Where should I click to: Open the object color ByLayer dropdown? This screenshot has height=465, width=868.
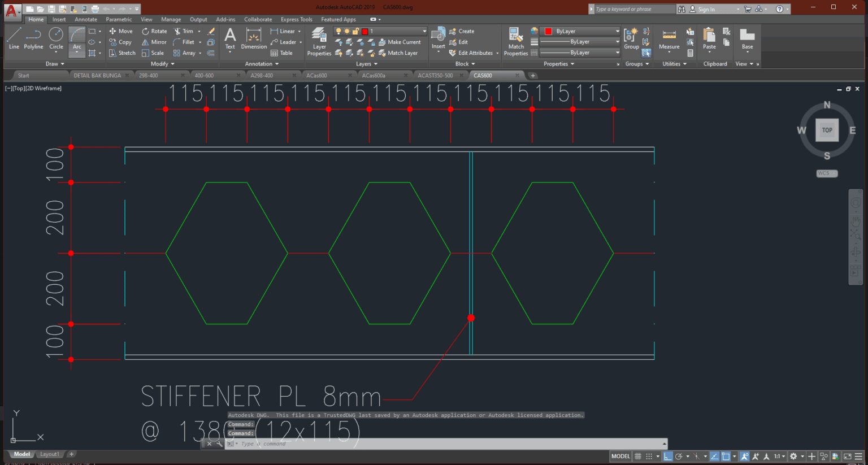pyautogui.click(x=617, y=31)
